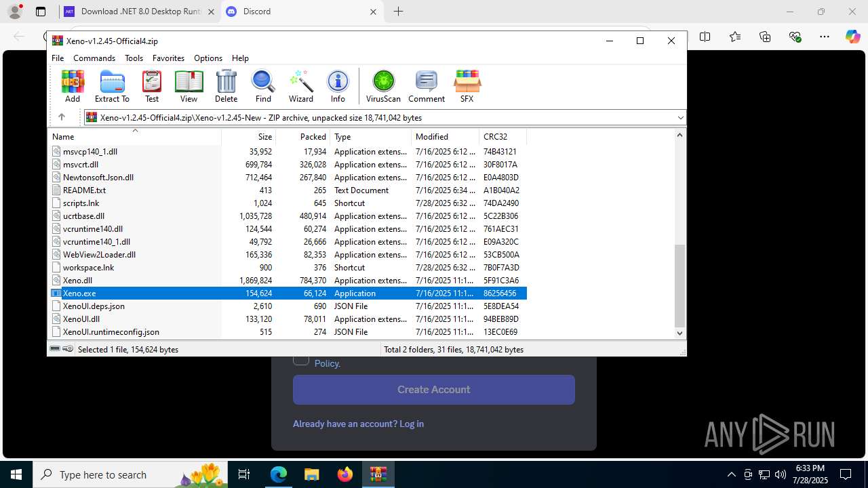Open Task View on taskbar
The image size is (868, 488).
tap(244, 474)
